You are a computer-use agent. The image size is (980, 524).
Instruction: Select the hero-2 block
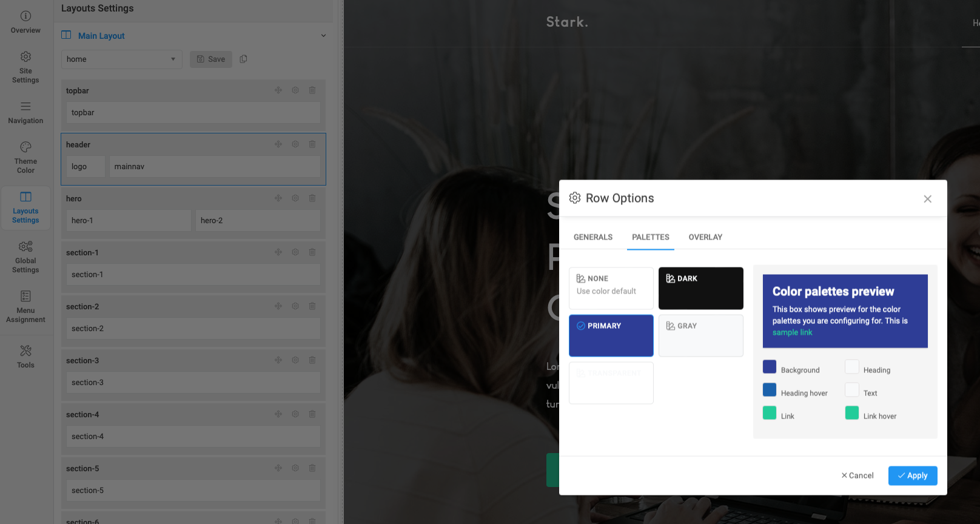(258, 221)
